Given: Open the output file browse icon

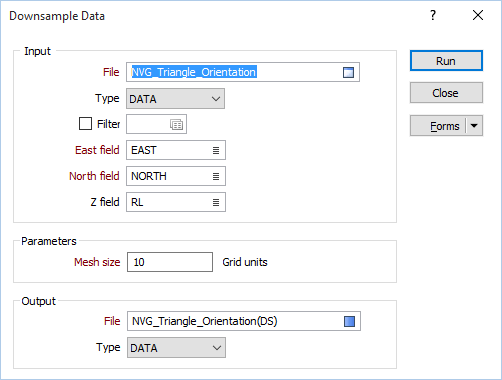Looking at the screenshot, I should tap(349, 321).
